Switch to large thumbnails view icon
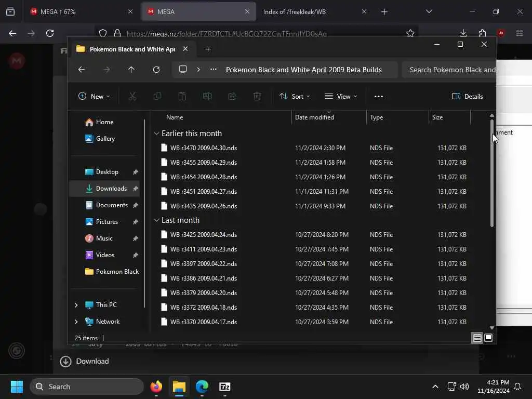532x399 pixels. tap(488, 338)
